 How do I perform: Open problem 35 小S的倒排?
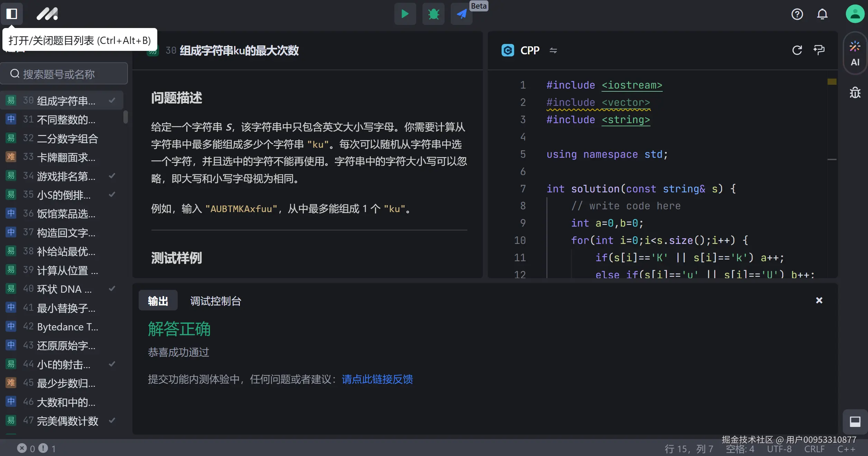62,195
